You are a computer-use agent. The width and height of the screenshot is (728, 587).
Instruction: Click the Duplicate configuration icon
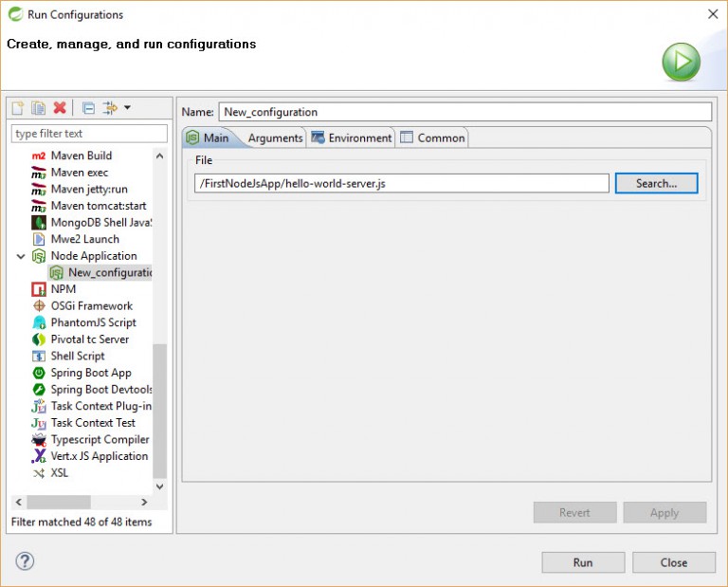[x=38, y=108]
